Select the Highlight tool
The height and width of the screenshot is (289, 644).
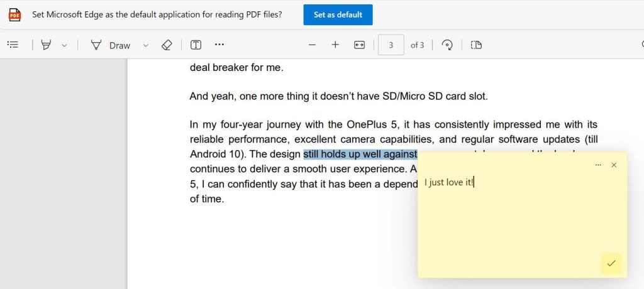pos(46,45)
